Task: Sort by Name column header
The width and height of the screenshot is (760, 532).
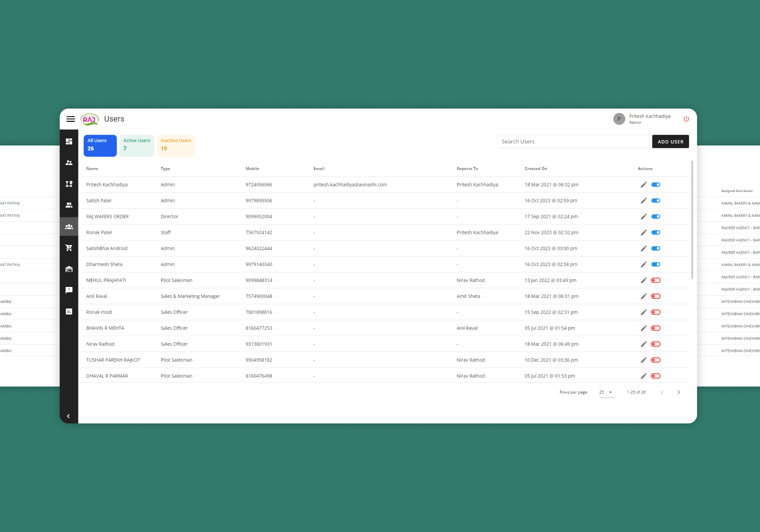Action: tap(92, 169)
